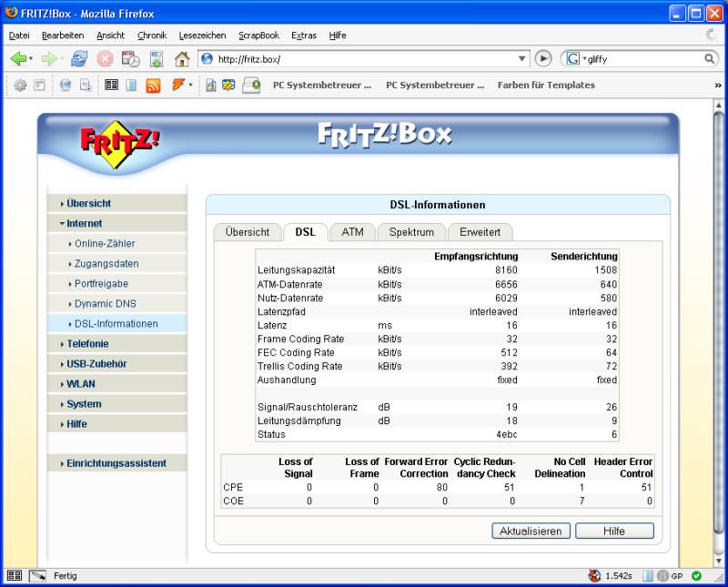Click the Go play button beside address bar
The height and width of the screenshot is (587, 728).
(x=543, y=58)
